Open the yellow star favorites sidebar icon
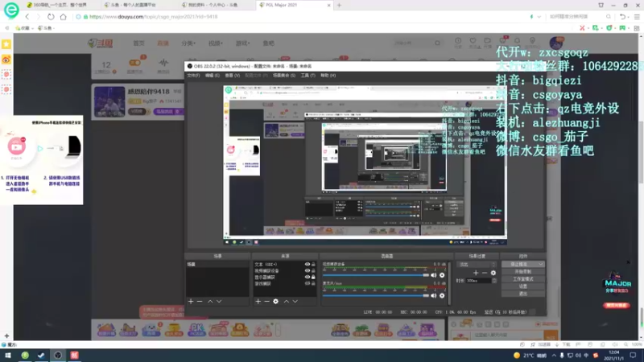Image resolution: width=644 pixels, height=362 pixels. 6,44
